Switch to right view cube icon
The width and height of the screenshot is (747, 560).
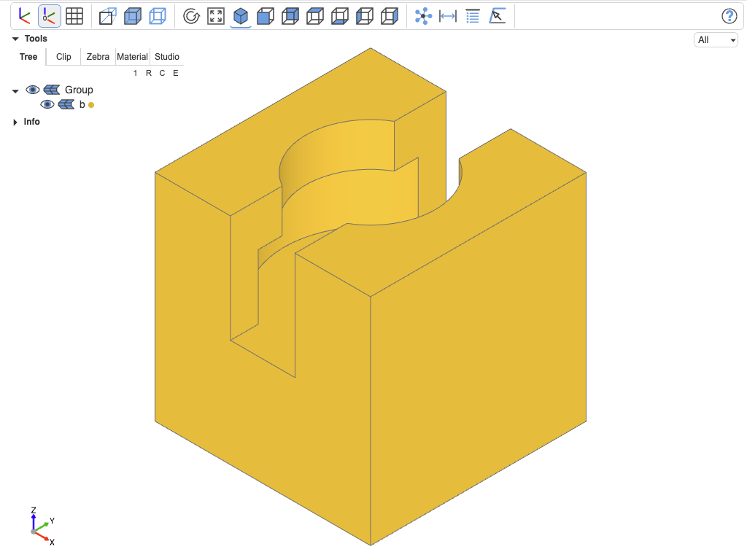(x=390, y=16)
